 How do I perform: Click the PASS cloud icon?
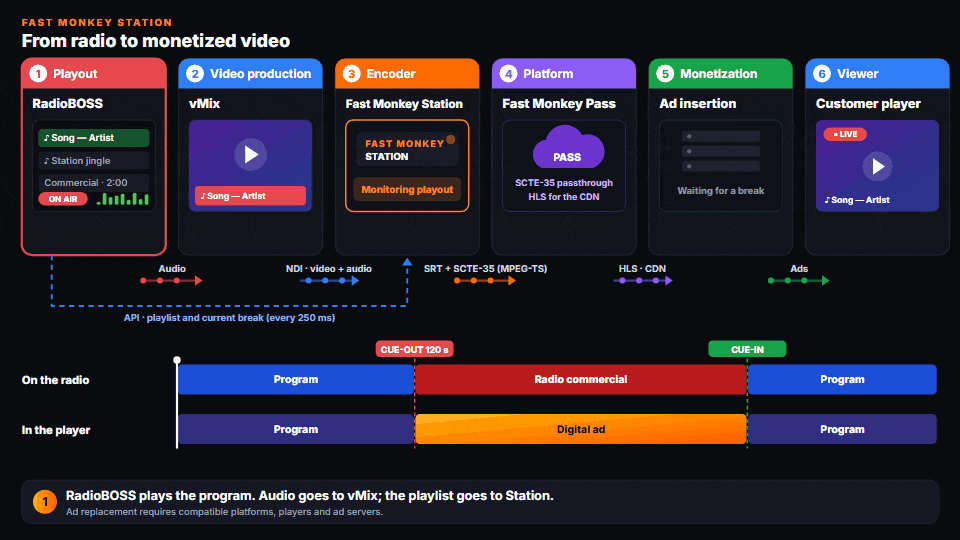(568, 148)
